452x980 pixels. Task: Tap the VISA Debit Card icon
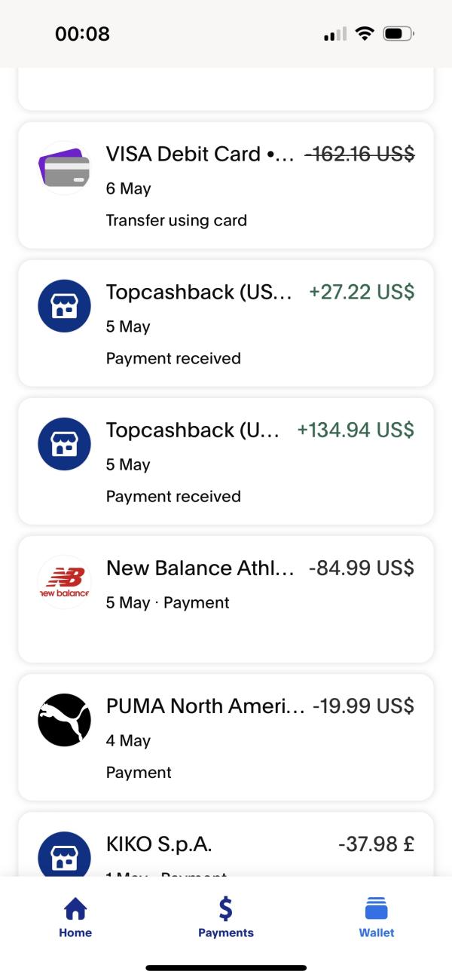pyautogui.click(x=64, y=168)
